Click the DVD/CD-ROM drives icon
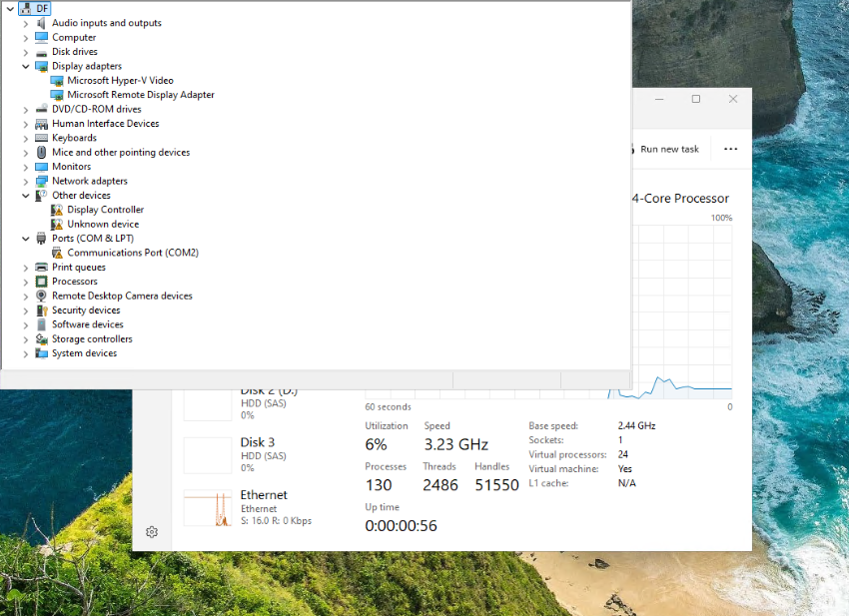Image resolution: width=849 pixels, height=616 pixels. tap(41, 110)
